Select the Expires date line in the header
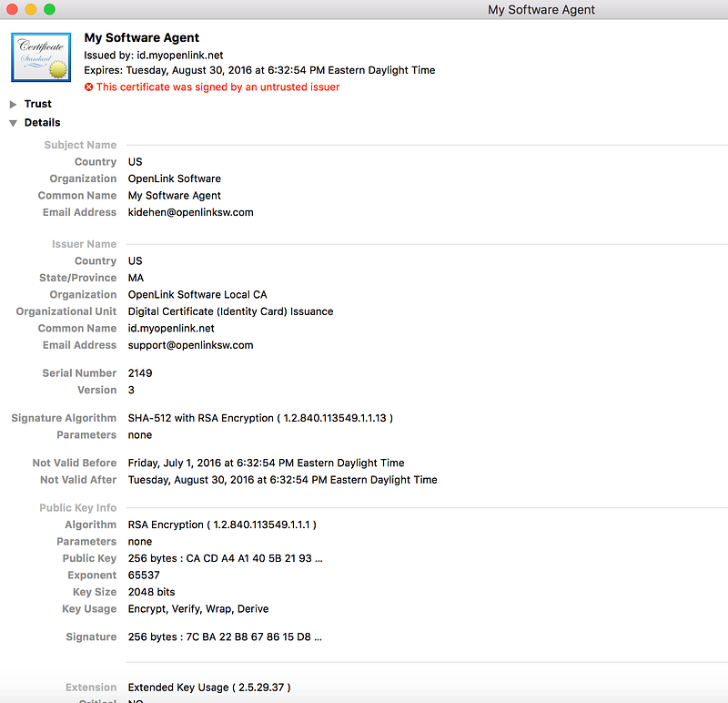Viewport: 728px width, 703px height. click(259, 70)
